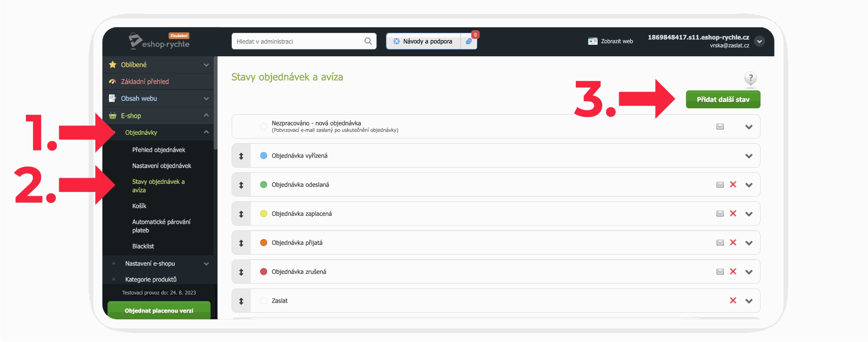Open Přehled objednávek submenu item
Image resolution: width=868 pixels, height=342 pixels.
[159, 150]
